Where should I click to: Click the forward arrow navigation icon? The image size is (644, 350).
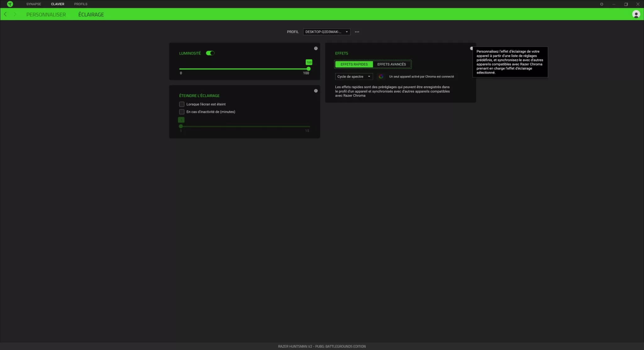[15, 14]
